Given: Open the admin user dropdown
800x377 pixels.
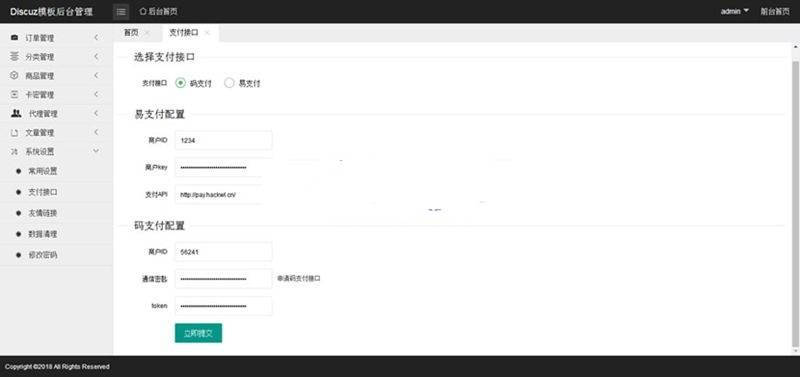Looking at the screenshot, I should coord(735,11).
